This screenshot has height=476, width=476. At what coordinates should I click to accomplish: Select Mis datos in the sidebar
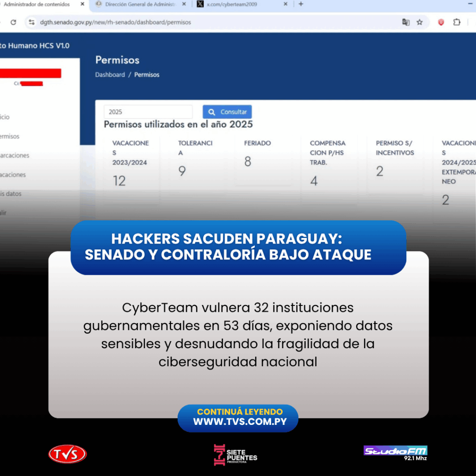click(11, 194)
